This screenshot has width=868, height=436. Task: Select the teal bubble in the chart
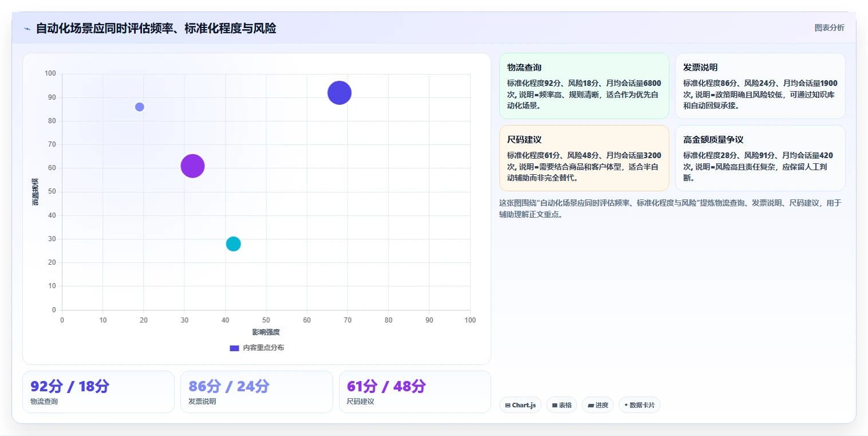[233, 243]
